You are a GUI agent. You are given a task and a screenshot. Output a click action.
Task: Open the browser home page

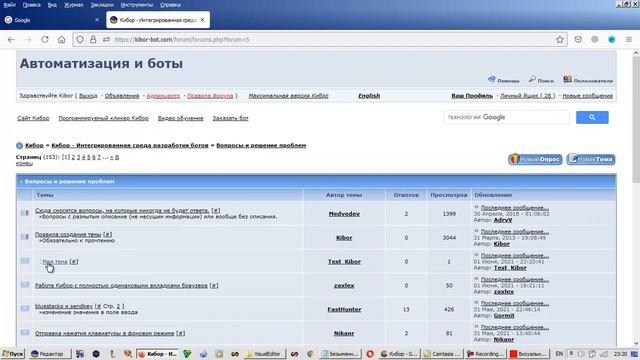coord(62,40)
